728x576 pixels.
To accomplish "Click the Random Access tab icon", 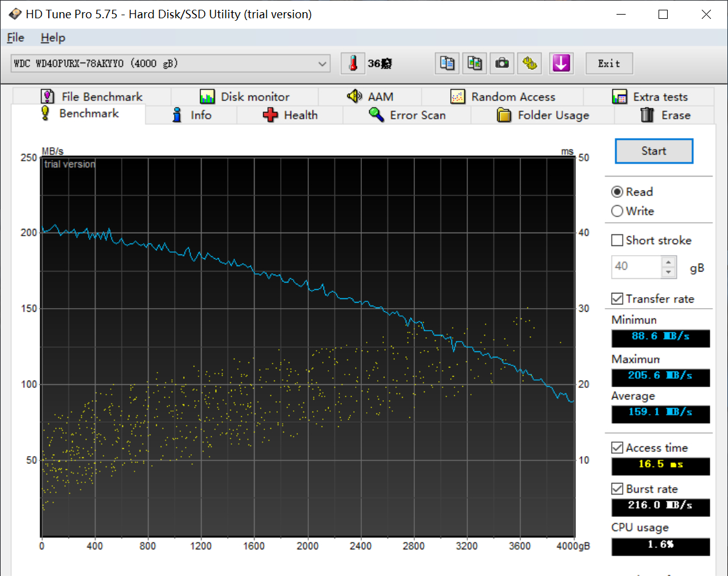I will 458,97.
